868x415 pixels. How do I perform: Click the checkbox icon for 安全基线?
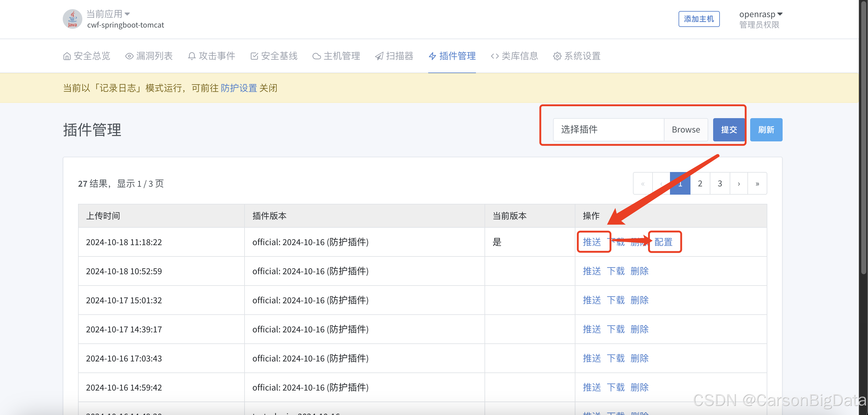pyautogui.click(x=254, y=56)
